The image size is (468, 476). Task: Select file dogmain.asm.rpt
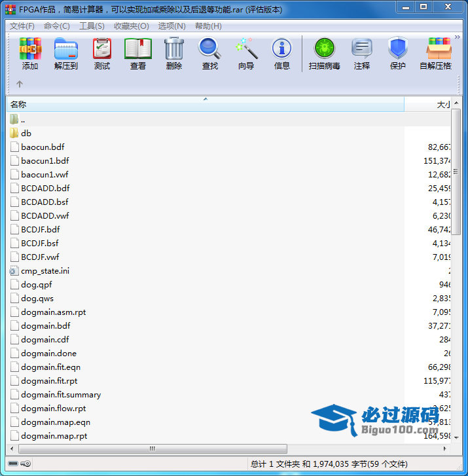point(54,312)
